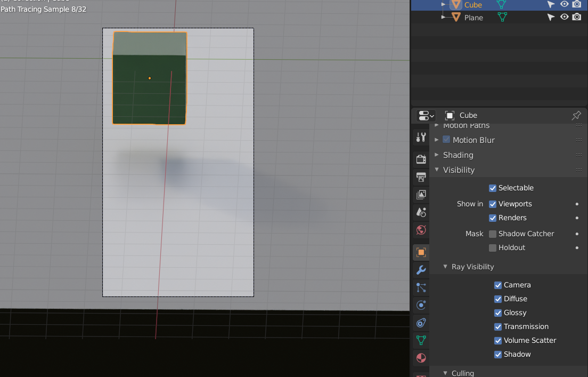Click the Cube object icon in the properties header
This screenshot has height=377, width=588.
(449, 115)
